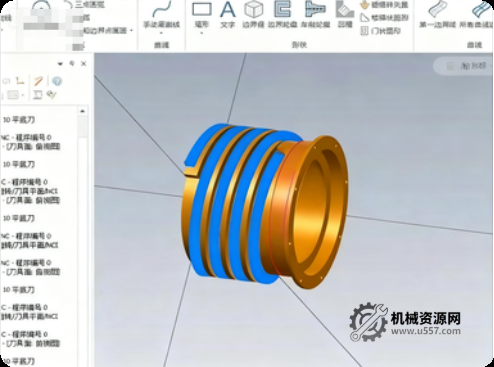Click the stock setup icon in panel toolbar
494x367 pixels.
(x=38, y=95)
